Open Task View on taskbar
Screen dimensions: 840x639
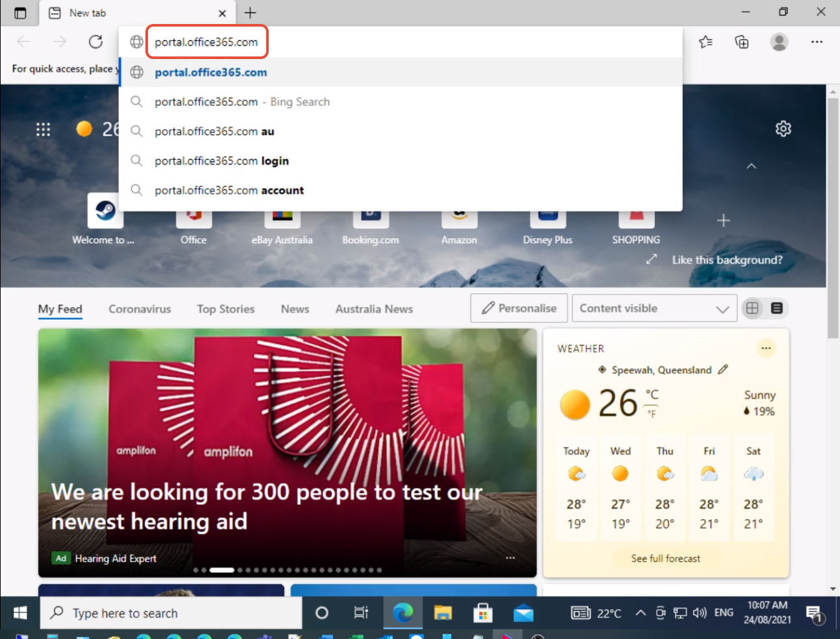point(361,613)
